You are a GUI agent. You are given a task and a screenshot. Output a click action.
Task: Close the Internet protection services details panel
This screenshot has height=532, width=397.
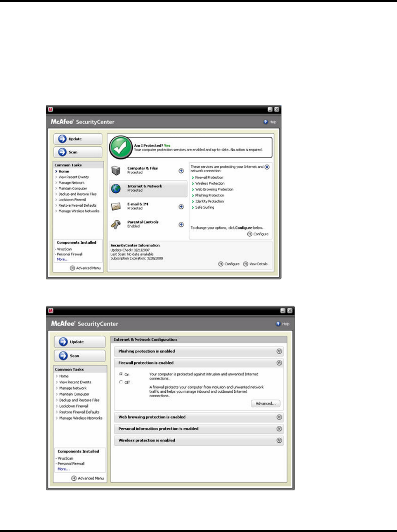267,167
